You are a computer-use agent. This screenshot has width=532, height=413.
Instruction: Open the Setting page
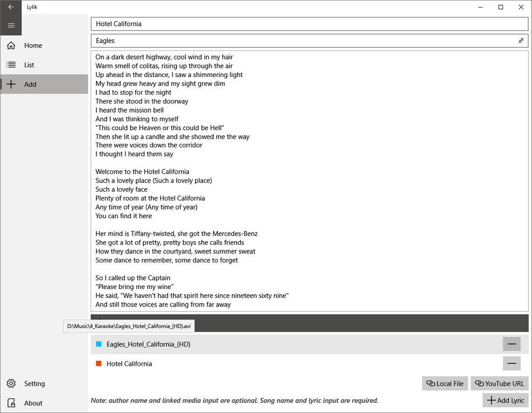point(44,383)
